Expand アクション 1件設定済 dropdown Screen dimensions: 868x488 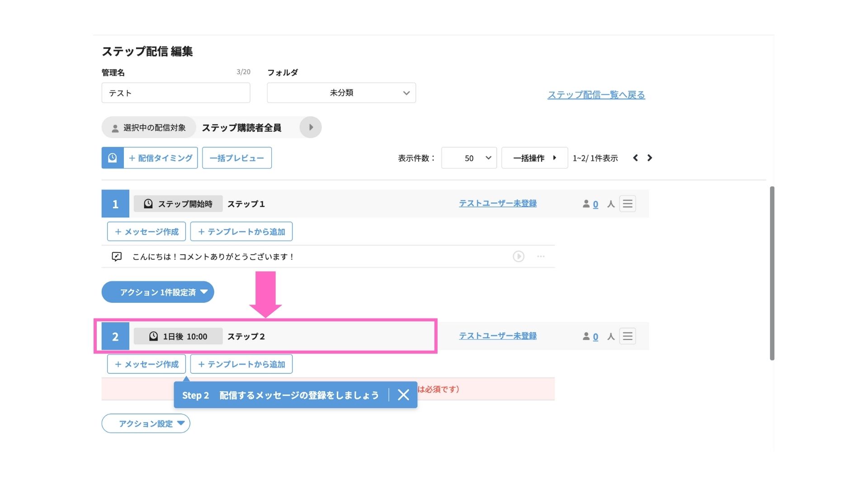point(158,292)
